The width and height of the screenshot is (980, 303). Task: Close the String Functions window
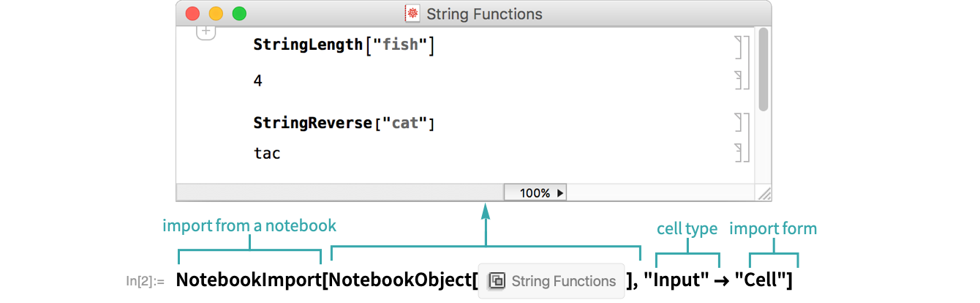(x=192, y=14)
